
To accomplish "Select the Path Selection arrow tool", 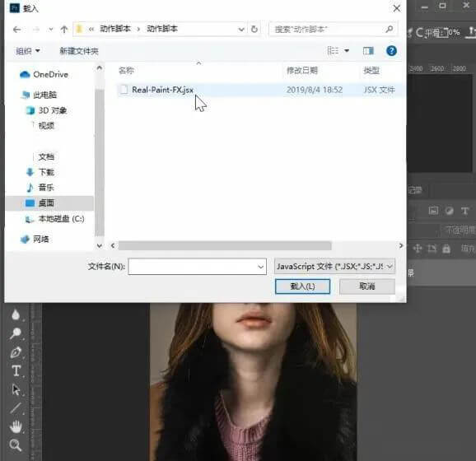I will coord(16,389).
